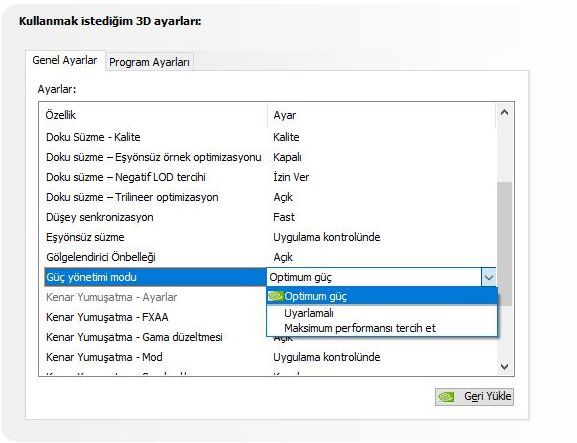Click the scroll down arrow of settings list
The image size is (577, 443).
505,366
